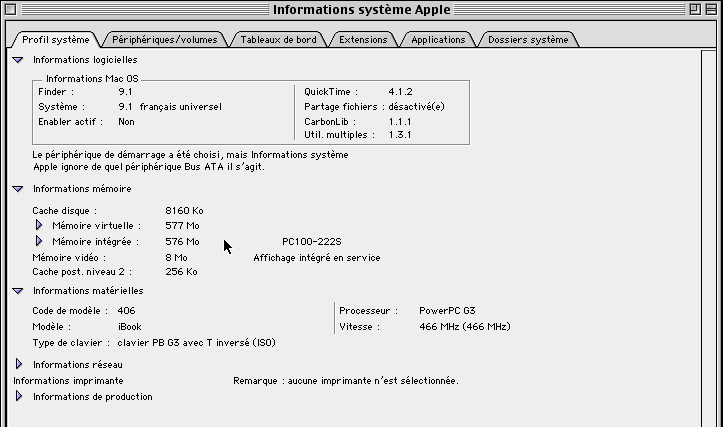Click the CarbonLib 1.1.1 value
This screenshot has width=723, height=427.
(400, 122)
